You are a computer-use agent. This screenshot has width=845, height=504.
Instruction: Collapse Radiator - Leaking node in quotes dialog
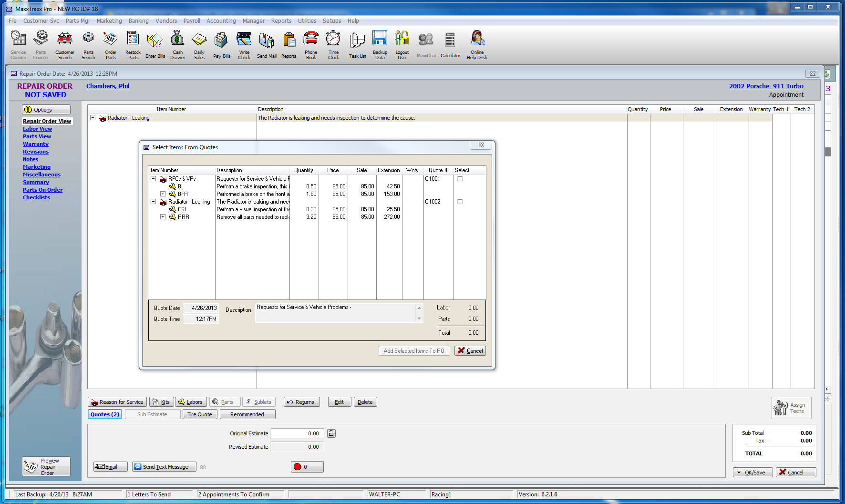click(x=154, y=202)
